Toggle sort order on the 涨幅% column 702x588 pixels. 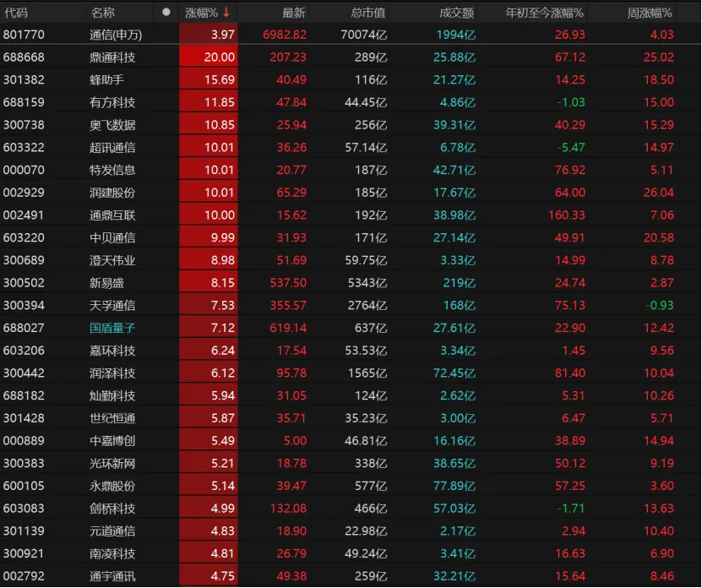203,12
